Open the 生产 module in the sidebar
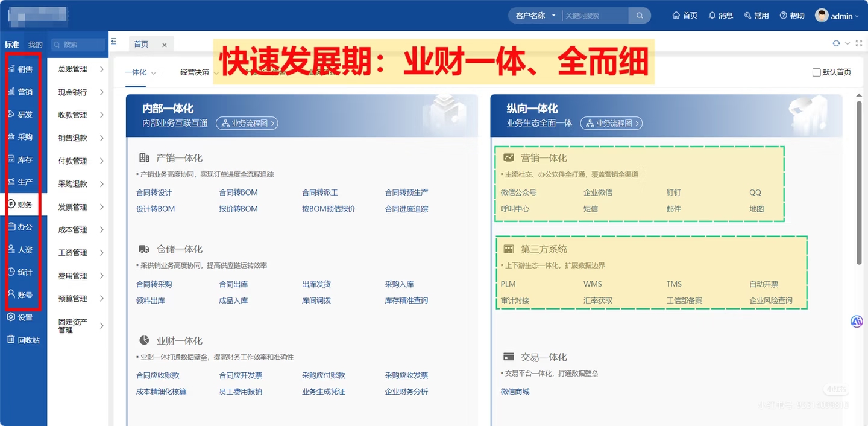The image size is (868, 426). click(x=20, y=182)
